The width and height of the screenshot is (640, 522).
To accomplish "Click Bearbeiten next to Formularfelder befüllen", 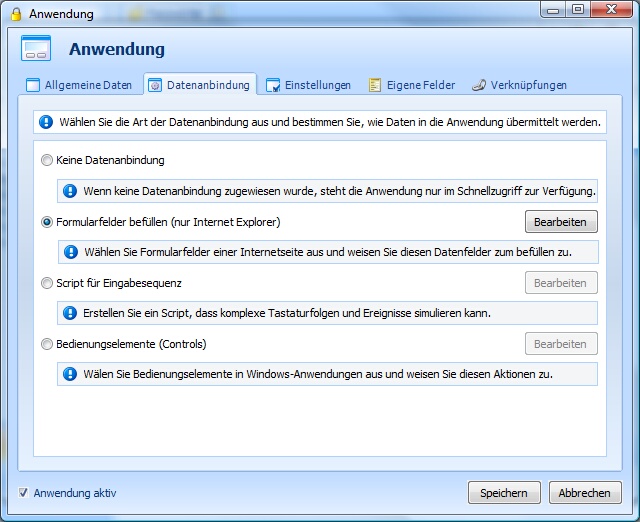I will (561, 222).
